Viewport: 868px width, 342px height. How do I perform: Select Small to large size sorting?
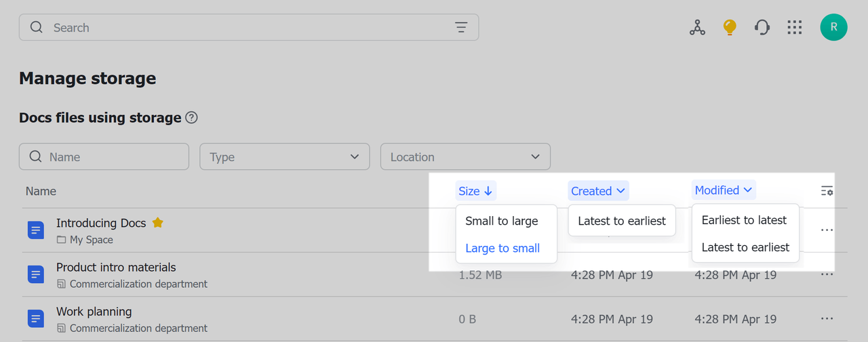point(502,221)
